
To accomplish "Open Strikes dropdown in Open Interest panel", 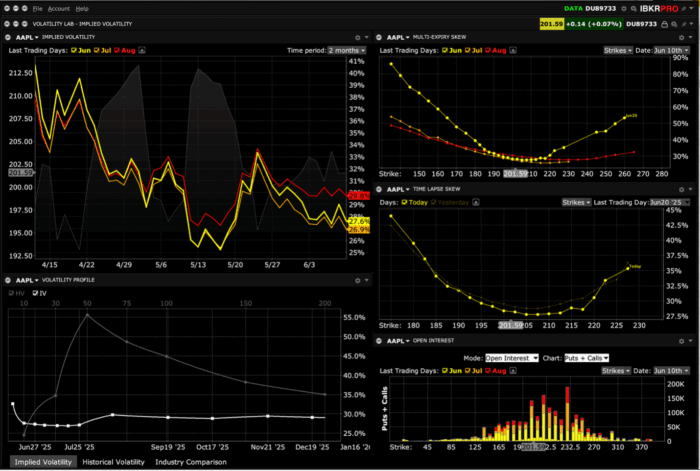I will click(616, 371).
